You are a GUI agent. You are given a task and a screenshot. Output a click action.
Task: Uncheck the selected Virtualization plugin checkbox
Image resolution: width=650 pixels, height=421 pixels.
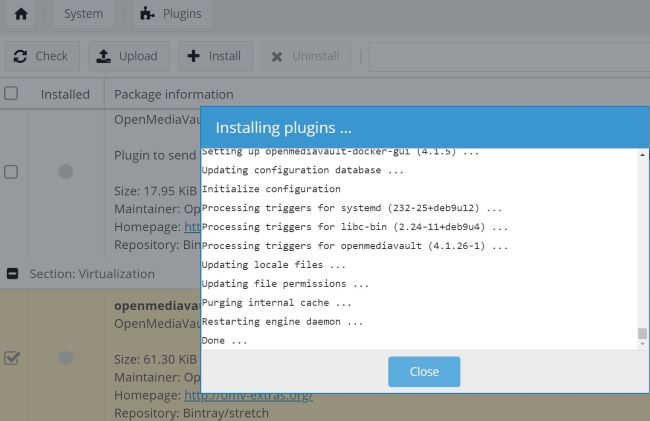point(12,357)
